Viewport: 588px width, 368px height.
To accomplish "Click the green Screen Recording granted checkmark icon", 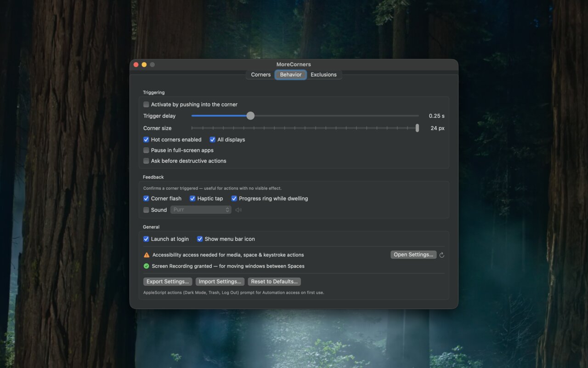I will (147, 266).
